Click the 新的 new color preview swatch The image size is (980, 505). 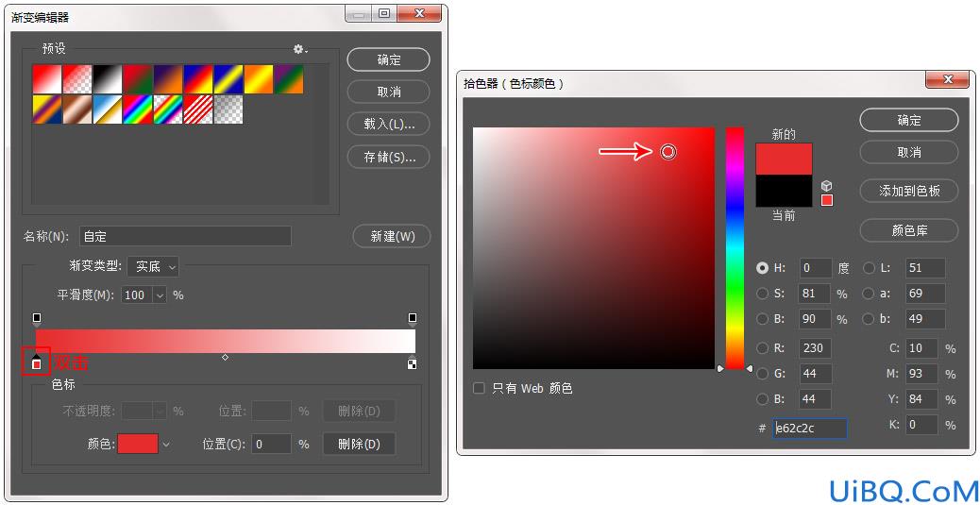[x=784, y=160]
